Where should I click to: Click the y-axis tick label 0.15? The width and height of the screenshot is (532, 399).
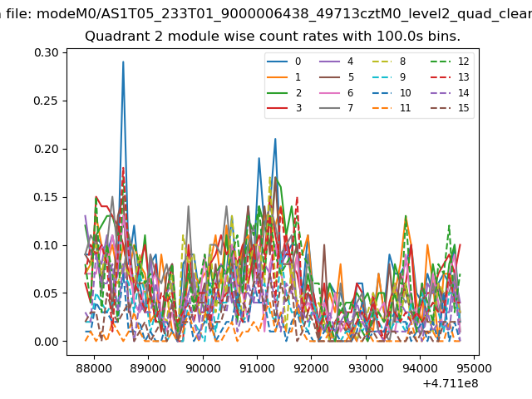(x=47, y=197)
